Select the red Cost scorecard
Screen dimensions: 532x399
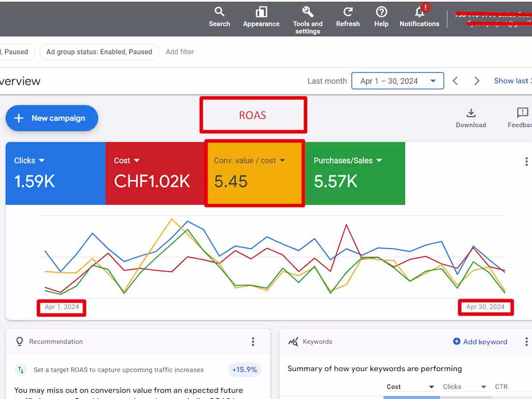pyautogui.click(x=155, y=173)
